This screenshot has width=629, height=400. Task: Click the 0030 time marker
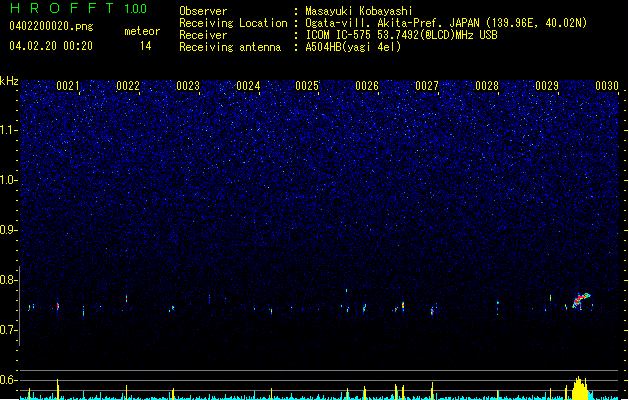pyautogui.click(x=607, y=86)
